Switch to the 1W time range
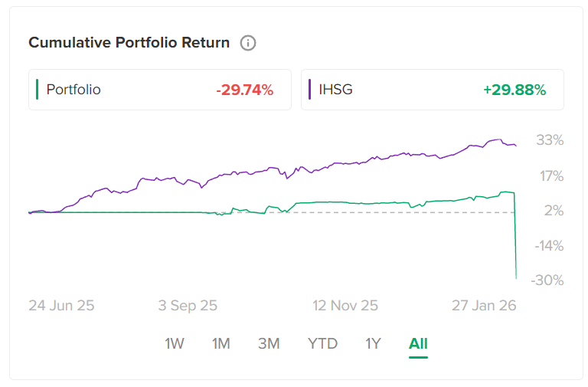588x387 pixels. click(x=175, y=343)
